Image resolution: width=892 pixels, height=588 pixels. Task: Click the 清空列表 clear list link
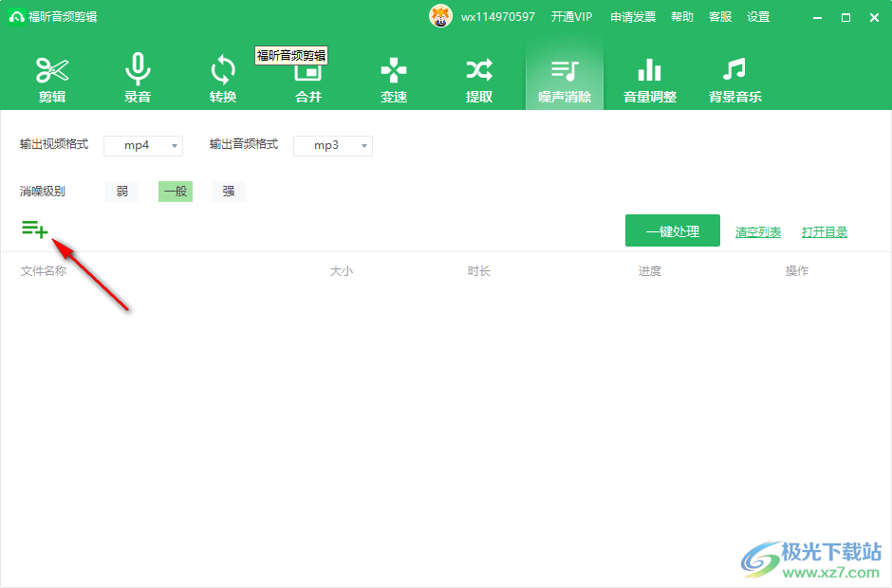[x=758, y=232]
